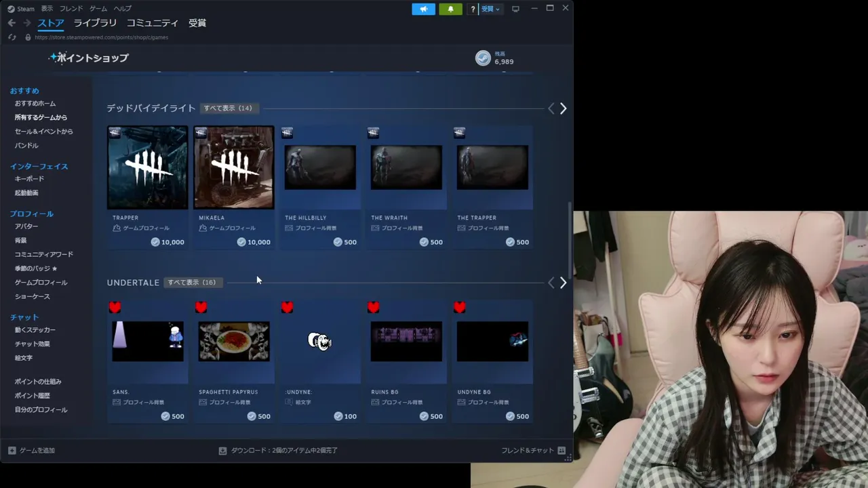This screenshot has height=488, width=868.
Task: Open バンドル in sidebar
Action: pyautogui.click(x=26, y=146)
